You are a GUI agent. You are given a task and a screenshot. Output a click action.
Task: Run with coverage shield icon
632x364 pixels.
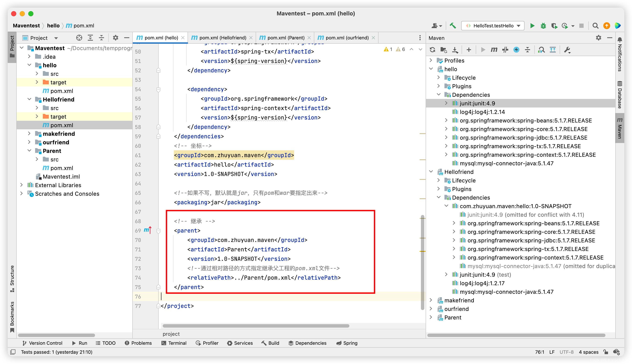[x=554, y=25]
